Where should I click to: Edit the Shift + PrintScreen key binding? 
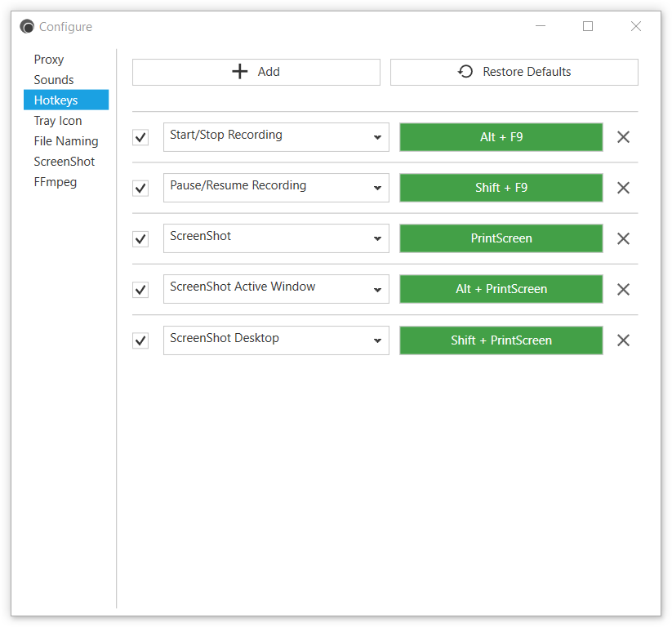click(x=501, y=340)
